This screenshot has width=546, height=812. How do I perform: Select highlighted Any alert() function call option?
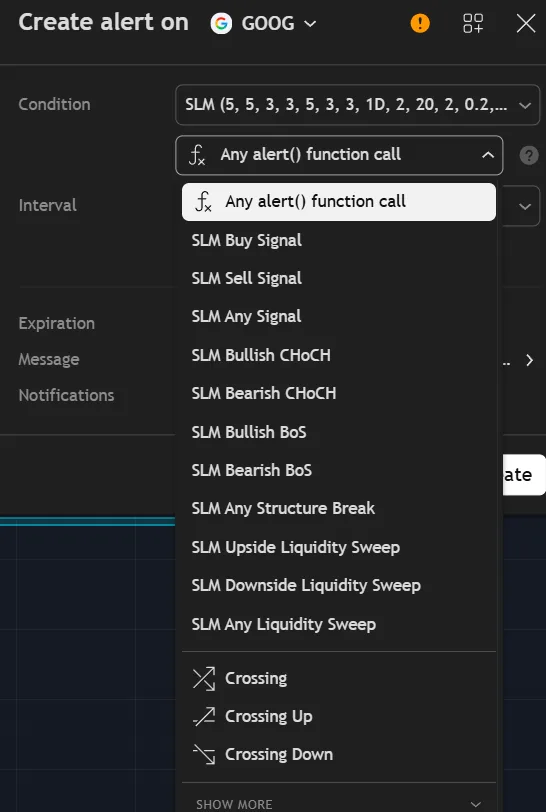tap(339, 201)
